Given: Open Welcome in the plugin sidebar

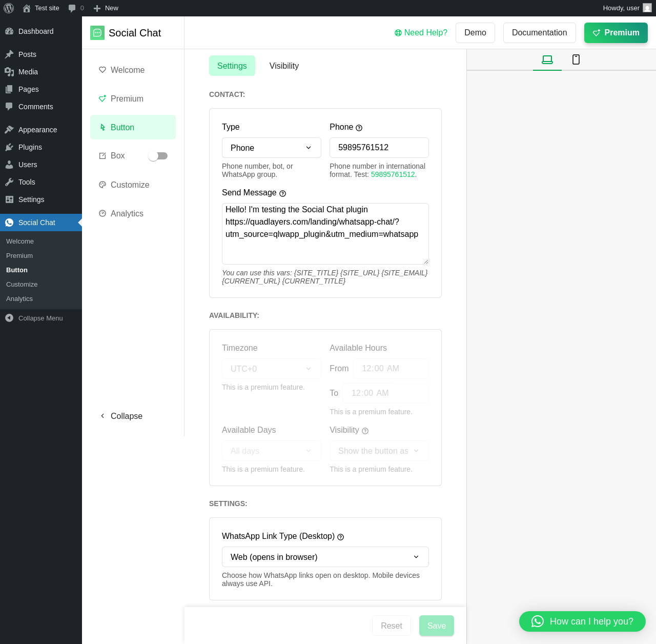Looking at the screenshot, I should (133, 70).
